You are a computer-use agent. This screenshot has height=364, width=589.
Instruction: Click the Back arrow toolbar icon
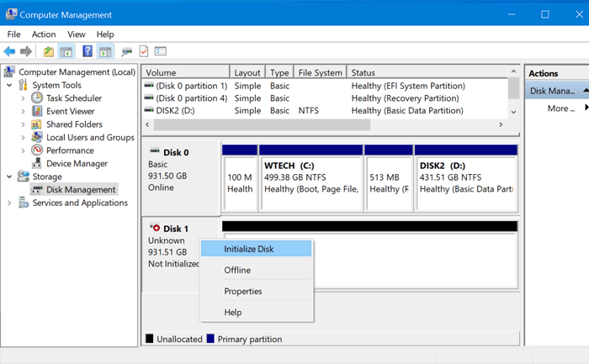pyautogui.click(x=9, y=51)
